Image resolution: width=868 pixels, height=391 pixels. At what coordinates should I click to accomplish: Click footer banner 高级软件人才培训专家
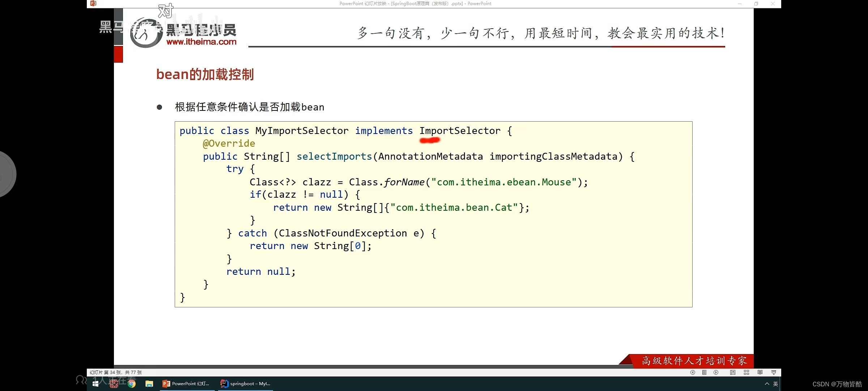click(694, 361)
